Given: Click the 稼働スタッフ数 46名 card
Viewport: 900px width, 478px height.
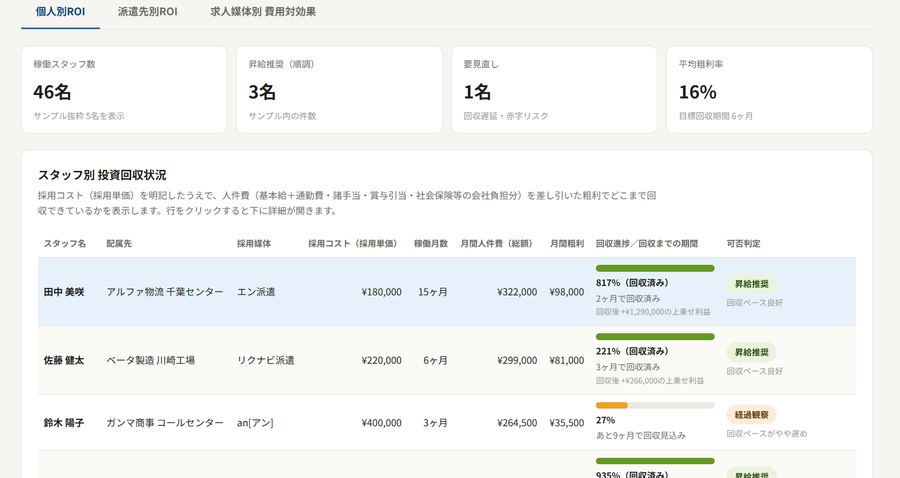Looking at the screenshot, I should [x=124, y=90].
